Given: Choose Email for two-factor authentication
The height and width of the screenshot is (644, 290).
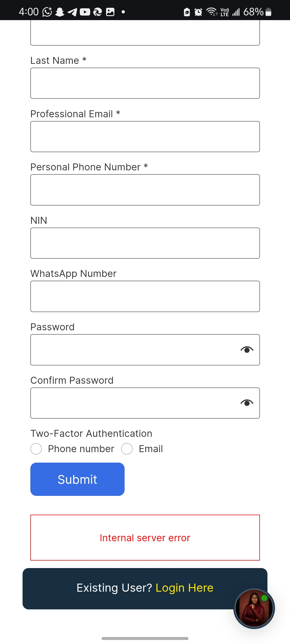Looking at the screenshot, I should tap(127, 449).
